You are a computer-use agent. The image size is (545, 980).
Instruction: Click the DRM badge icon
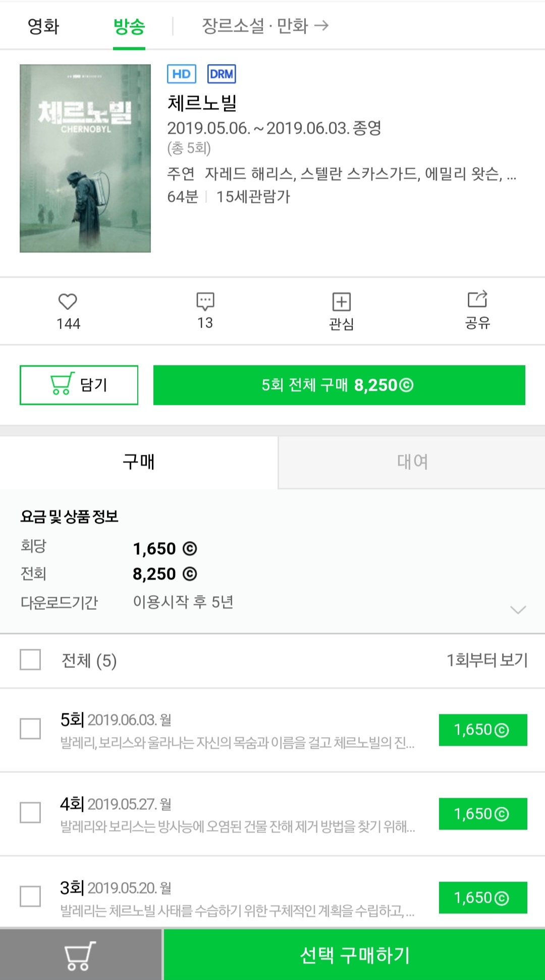click(x=222, y=74)
